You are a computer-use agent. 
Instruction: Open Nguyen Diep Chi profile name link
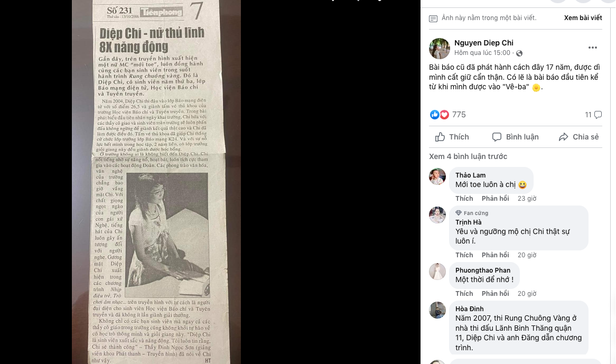pos(483,43)
